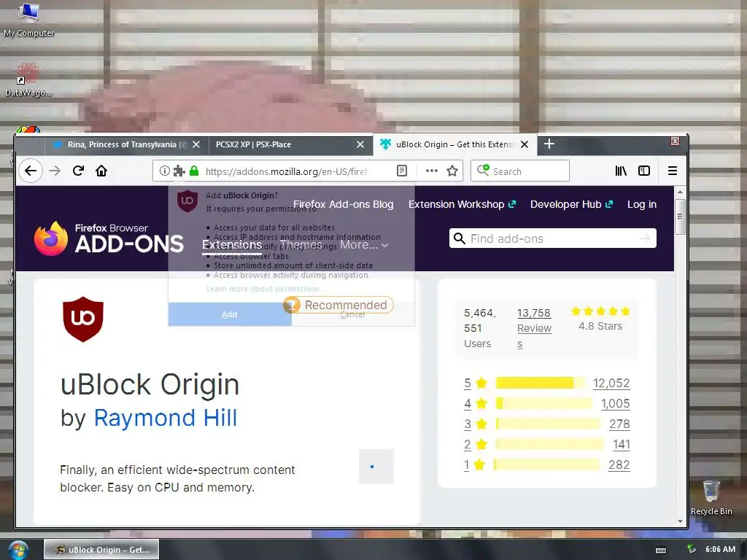
Task: Open the 278 three-star reviews count
Action: pos(620,424)
